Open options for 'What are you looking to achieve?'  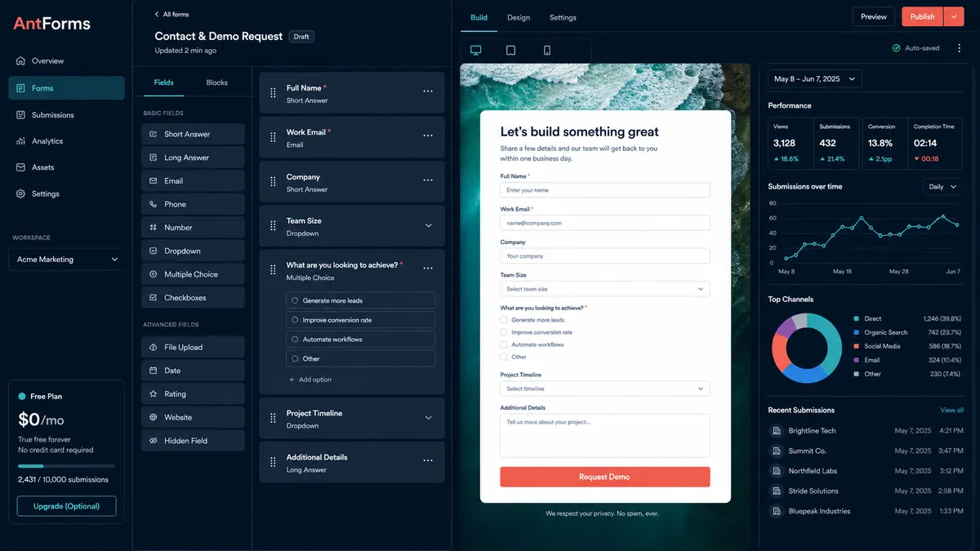tap(428, 268)
